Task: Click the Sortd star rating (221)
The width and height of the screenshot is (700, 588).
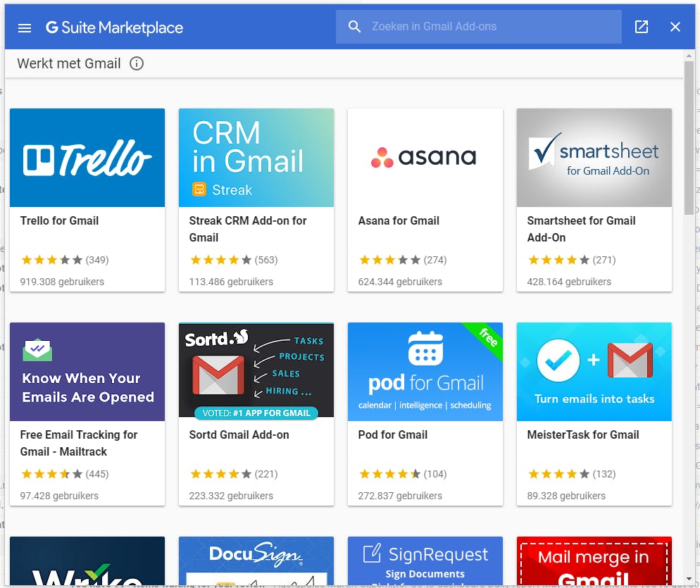Action: 234,474
